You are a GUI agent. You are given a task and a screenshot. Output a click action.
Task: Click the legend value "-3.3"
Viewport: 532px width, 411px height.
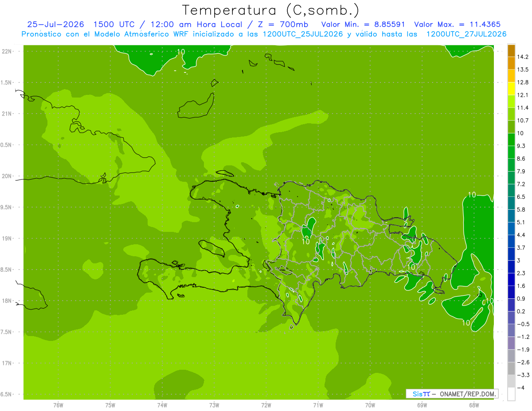[x=523, y=375]
